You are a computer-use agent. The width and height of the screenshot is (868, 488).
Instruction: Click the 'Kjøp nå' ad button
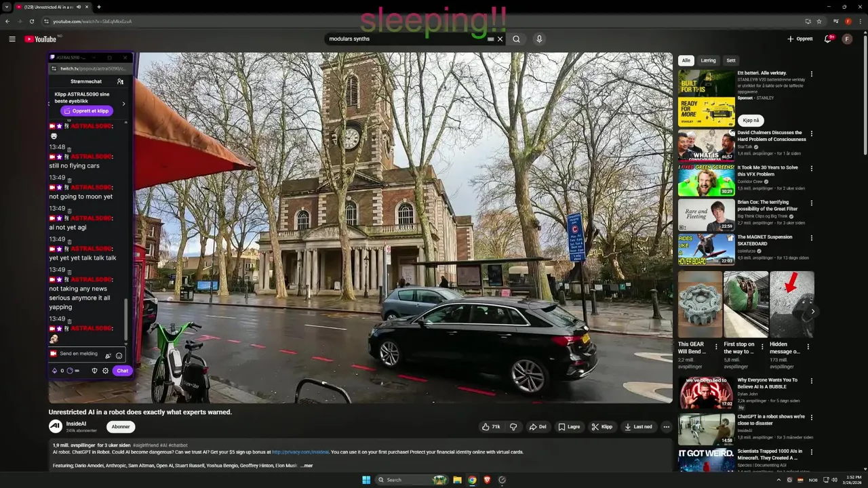[x=751, y=121]
